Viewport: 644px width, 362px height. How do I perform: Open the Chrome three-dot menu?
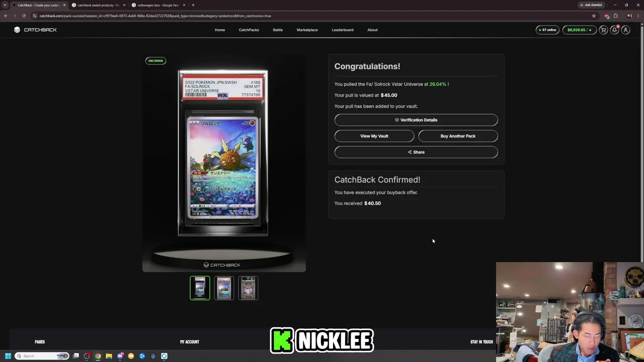(x=638, y=16)
